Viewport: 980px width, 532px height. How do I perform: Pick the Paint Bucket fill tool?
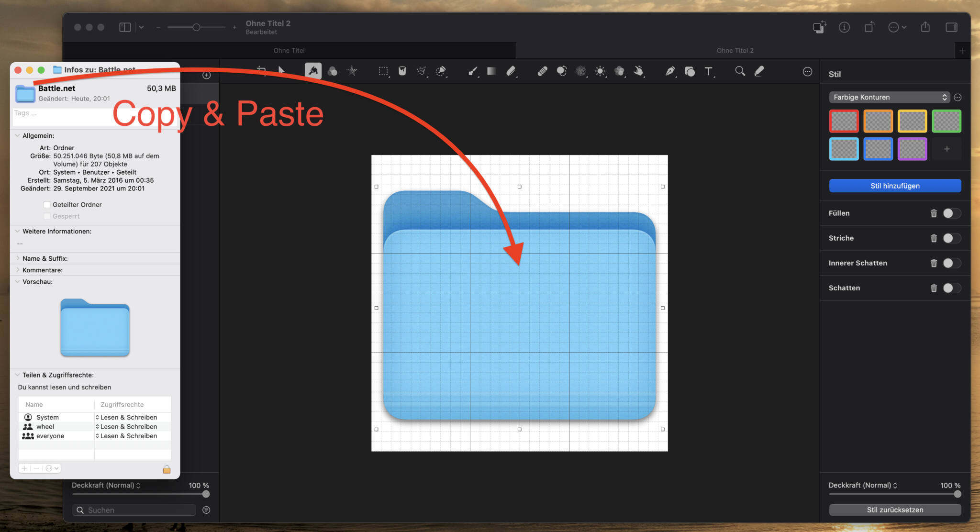(402, 70)
